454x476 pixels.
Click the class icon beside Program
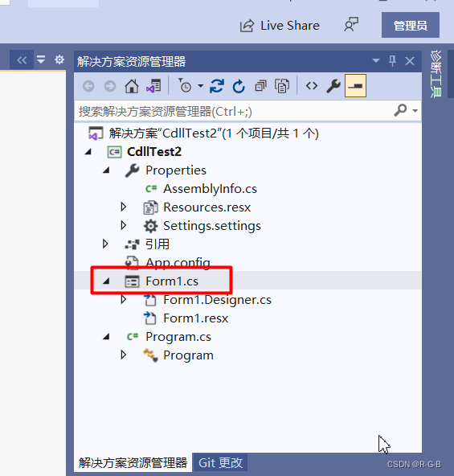tap(150, 355)
